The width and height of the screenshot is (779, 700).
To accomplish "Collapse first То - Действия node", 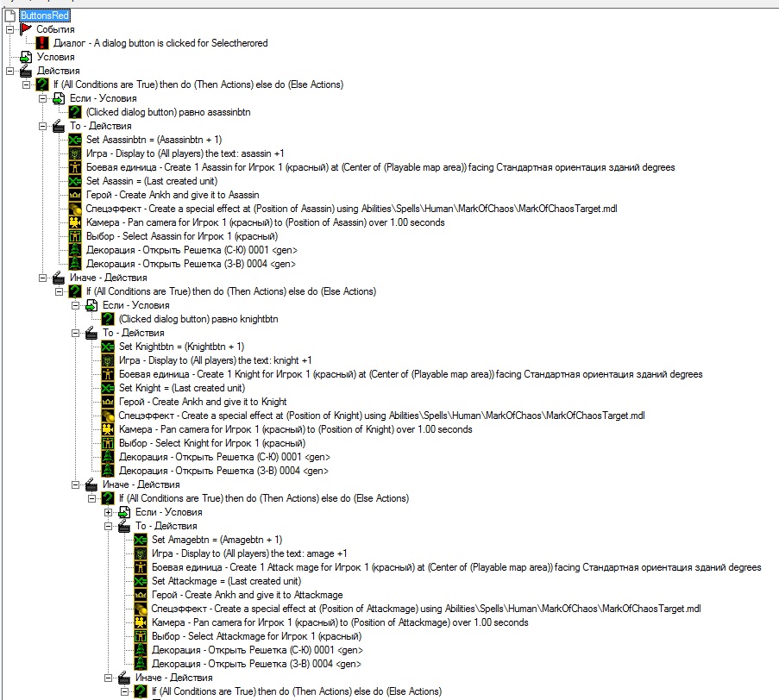I will pyautogui.click(x=42, y=126).
